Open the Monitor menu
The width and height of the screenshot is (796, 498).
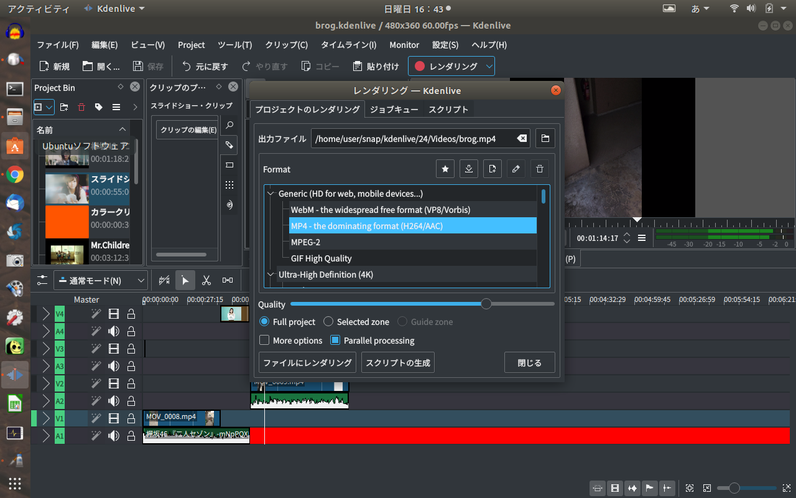coord(404,45)
